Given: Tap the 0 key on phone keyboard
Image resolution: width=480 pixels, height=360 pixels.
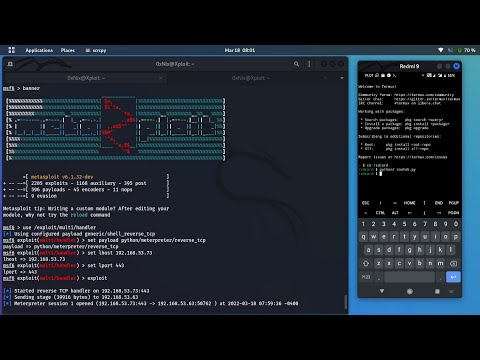Looking at the screenshot, I should point(456,224).
